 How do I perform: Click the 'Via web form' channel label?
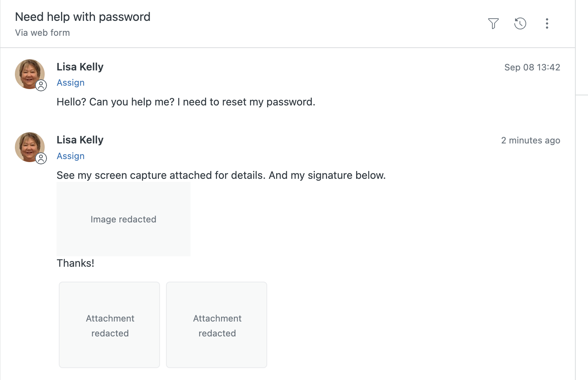(42, 33)
